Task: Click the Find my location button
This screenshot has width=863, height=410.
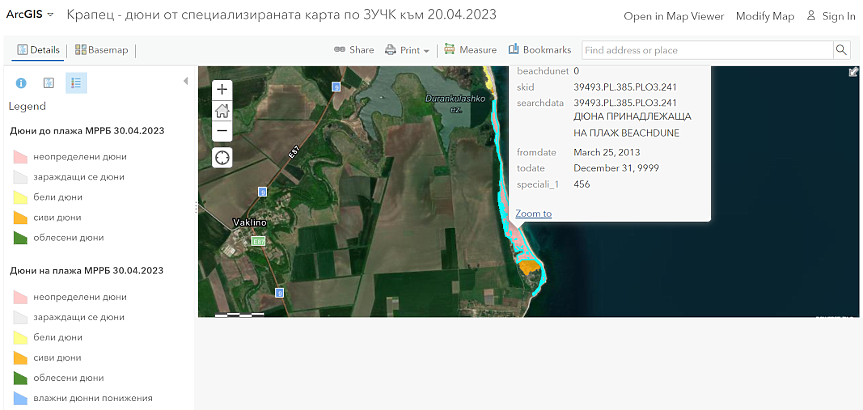Action: tap(222, 157)
